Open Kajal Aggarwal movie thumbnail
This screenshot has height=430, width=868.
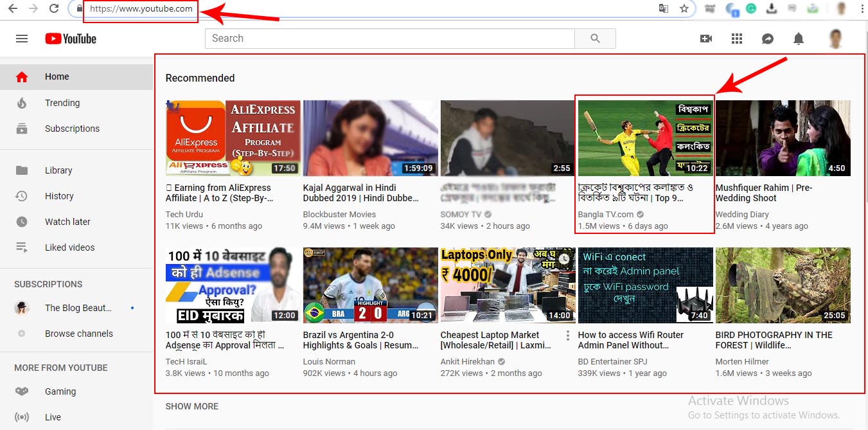click(x=371, y=138)
